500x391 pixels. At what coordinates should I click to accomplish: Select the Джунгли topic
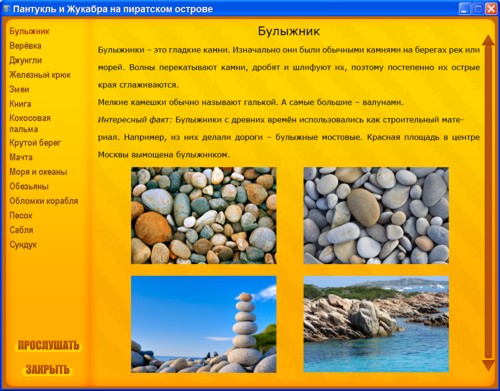[x=26, y=60]
